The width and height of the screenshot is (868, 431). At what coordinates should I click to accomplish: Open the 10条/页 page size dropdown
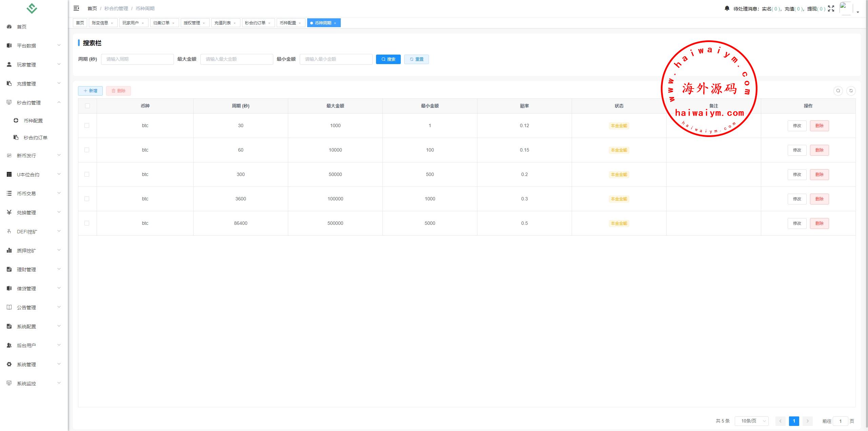pyautogui.click(x=751, y=421)
